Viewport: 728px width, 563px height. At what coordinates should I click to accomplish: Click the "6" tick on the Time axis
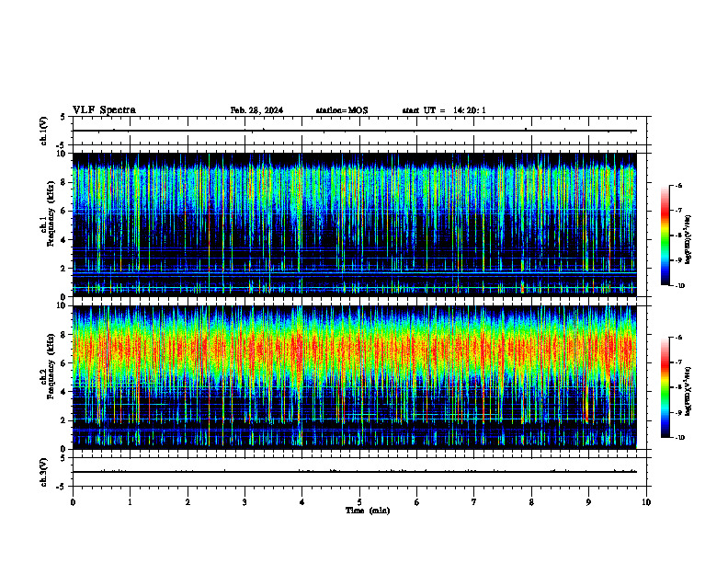[416, 502]
